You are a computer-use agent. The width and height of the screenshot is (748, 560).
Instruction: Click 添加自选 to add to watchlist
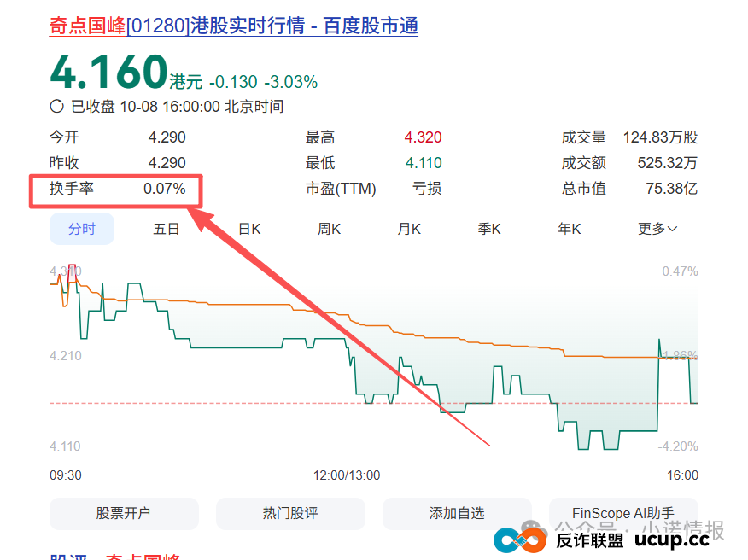point(457,513)
